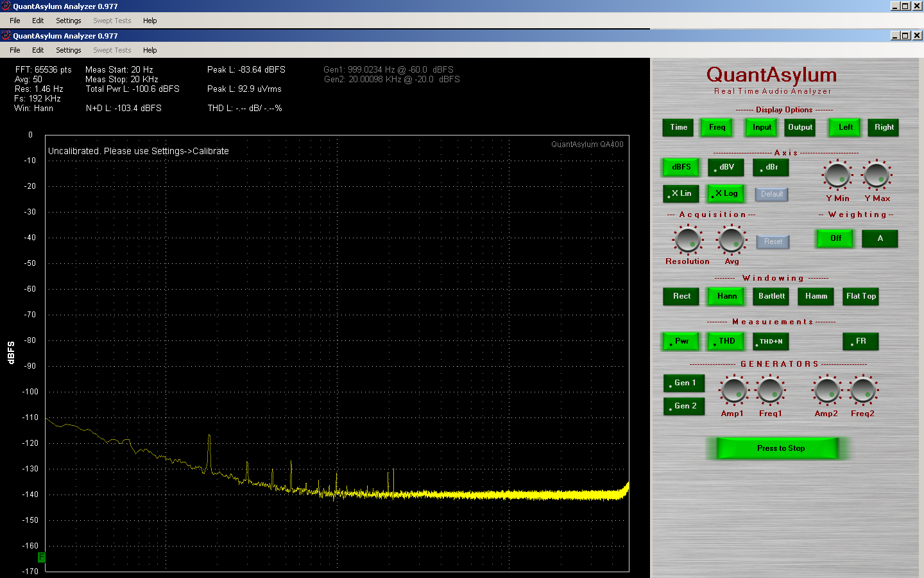Set weighting to Off
924x578 pixels.
pos(835,238)
